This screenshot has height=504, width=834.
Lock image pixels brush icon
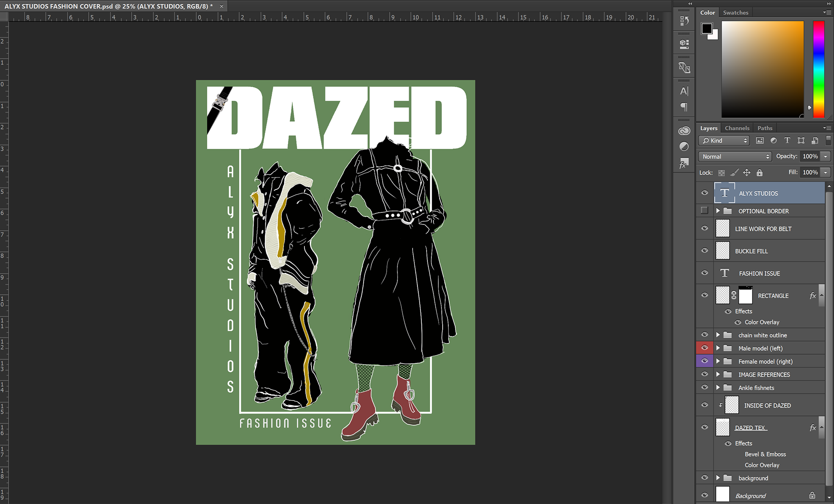click(734, 173)
